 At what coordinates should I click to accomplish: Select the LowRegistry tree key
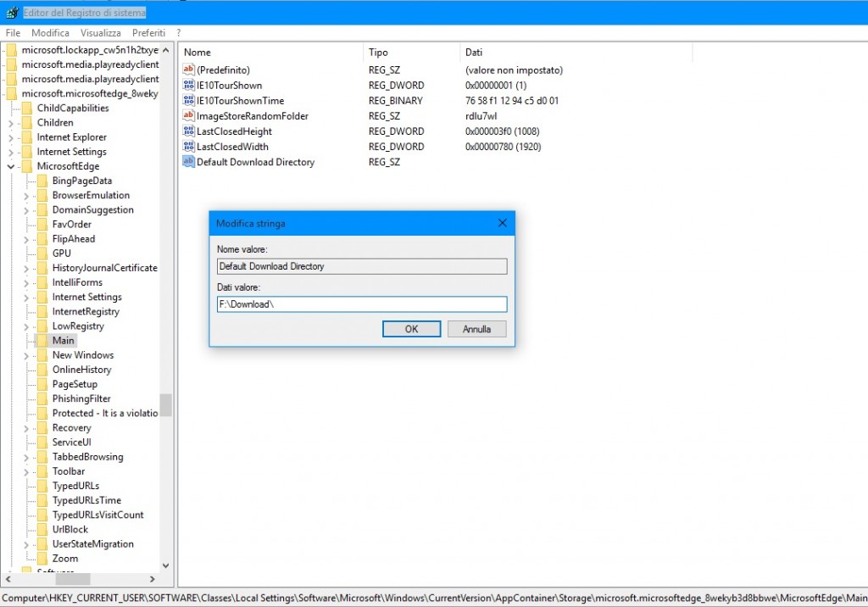[x=78, y=326]
